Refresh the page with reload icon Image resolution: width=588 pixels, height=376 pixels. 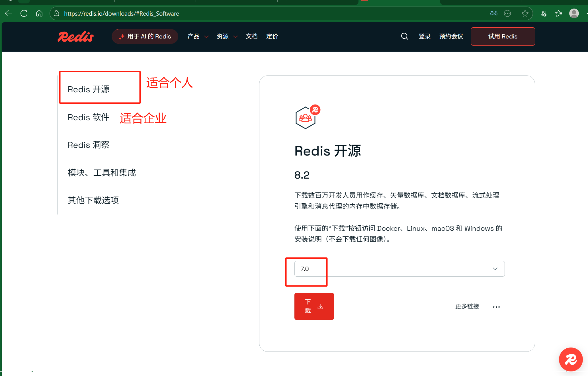click(x=24, y=13)
